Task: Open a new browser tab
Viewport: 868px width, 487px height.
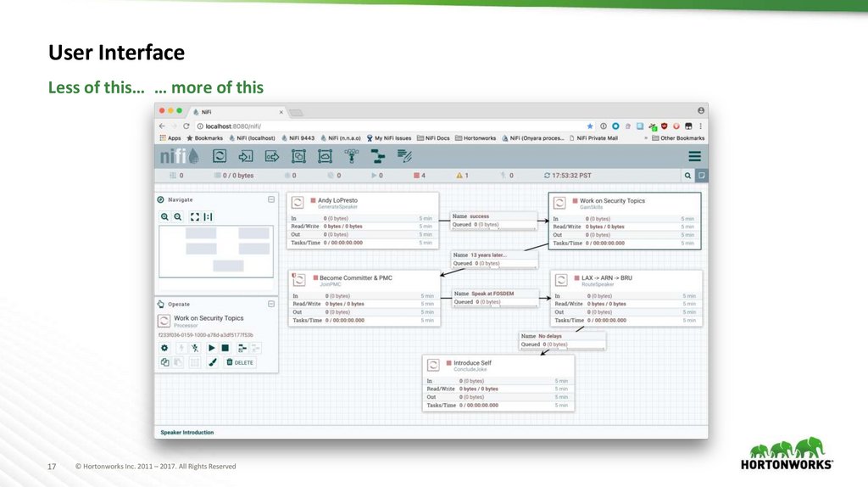Action: [x=296, y=113]
